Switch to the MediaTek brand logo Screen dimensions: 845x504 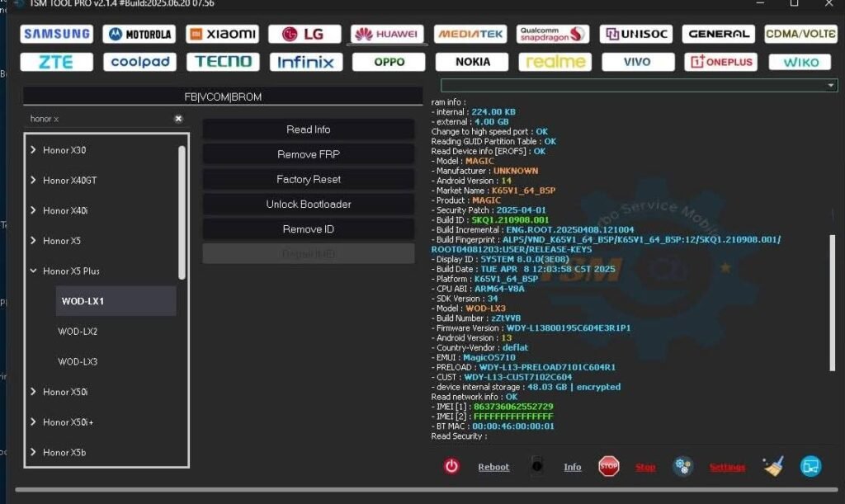coord(470,34)
